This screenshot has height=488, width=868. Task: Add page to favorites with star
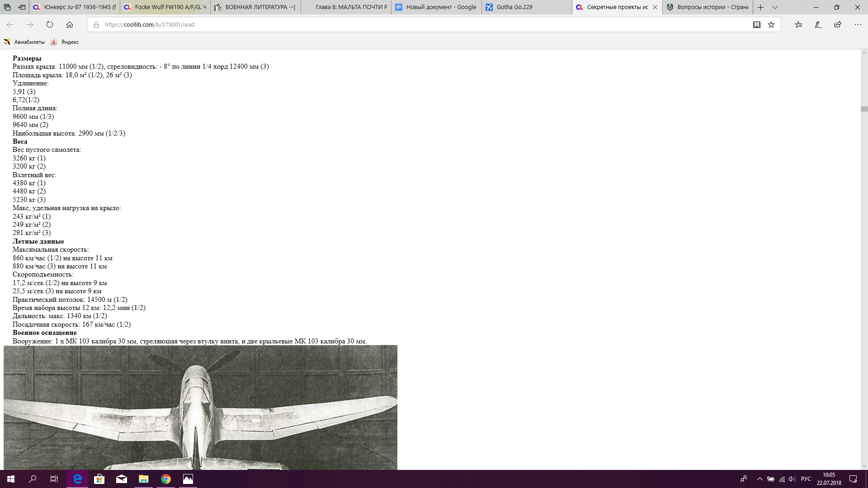[x=771, y=25]
